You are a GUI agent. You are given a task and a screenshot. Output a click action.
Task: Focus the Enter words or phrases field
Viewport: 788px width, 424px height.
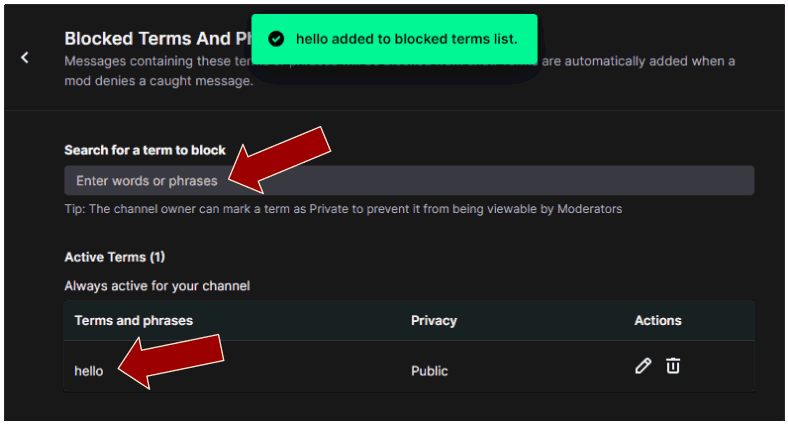409,180
